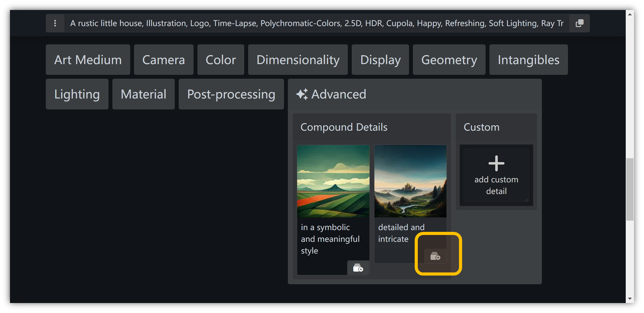The image size is (644, 313).
Task: Copy the prompt using the copy icon
Action: (x=579, y=23)
